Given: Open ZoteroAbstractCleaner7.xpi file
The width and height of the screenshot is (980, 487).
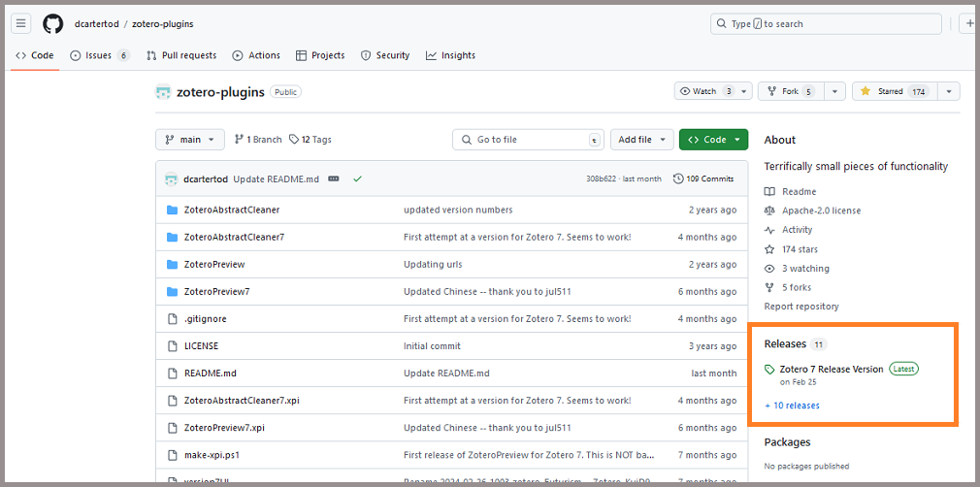Looking at the screenshot, I should (242, 400).
